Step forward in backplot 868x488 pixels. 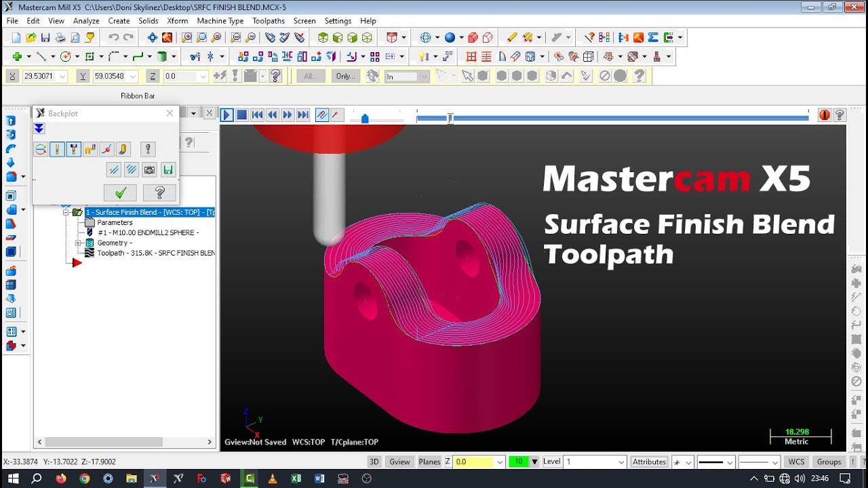pos(288,115)
